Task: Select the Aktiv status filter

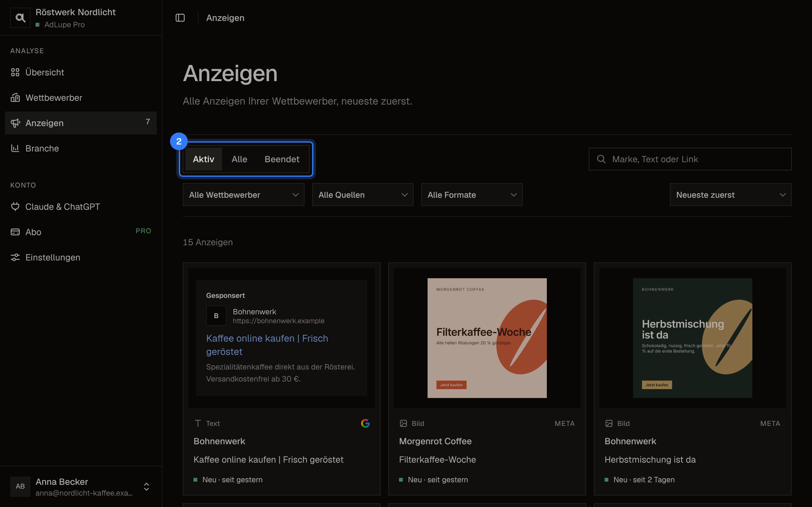Action: [x=203, y=159]
